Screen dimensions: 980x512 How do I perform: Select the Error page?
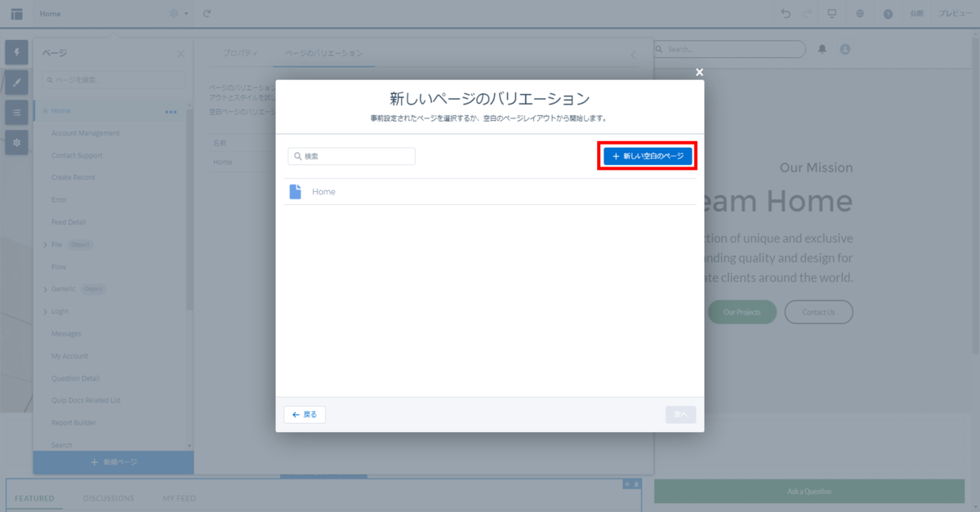59,200
